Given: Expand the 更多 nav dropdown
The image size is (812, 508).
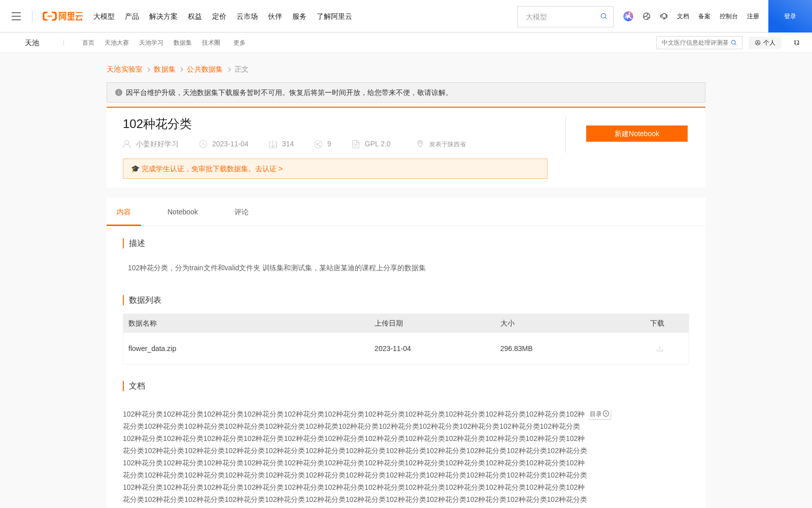Looking at the screenshot, I should click(x=240, y=43).
